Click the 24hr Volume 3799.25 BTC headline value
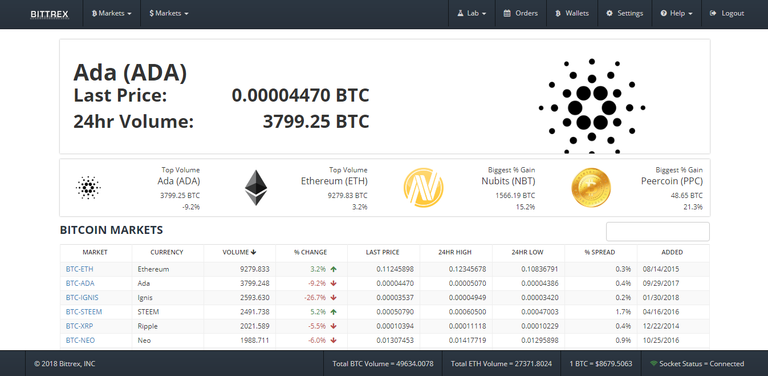 pyautogui.click(x=316, y=121)
